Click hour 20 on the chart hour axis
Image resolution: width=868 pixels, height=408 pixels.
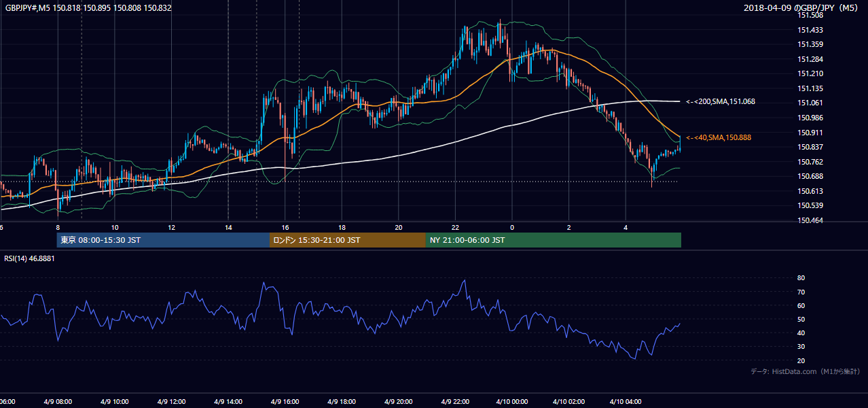pyautogui.click(x=399, y=228)
